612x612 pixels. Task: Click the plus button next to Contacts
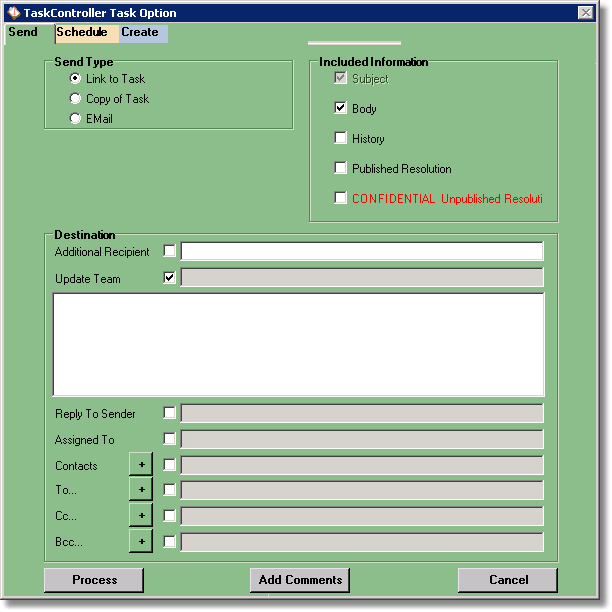141,464
